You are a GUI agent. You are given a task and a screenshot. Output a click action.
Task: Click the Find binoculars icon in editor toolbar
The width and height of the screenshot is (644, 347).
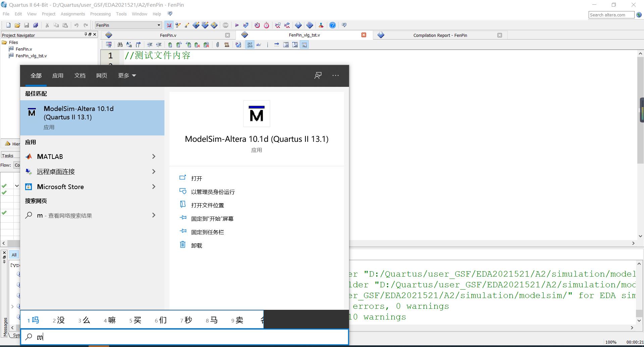point(120,45)
